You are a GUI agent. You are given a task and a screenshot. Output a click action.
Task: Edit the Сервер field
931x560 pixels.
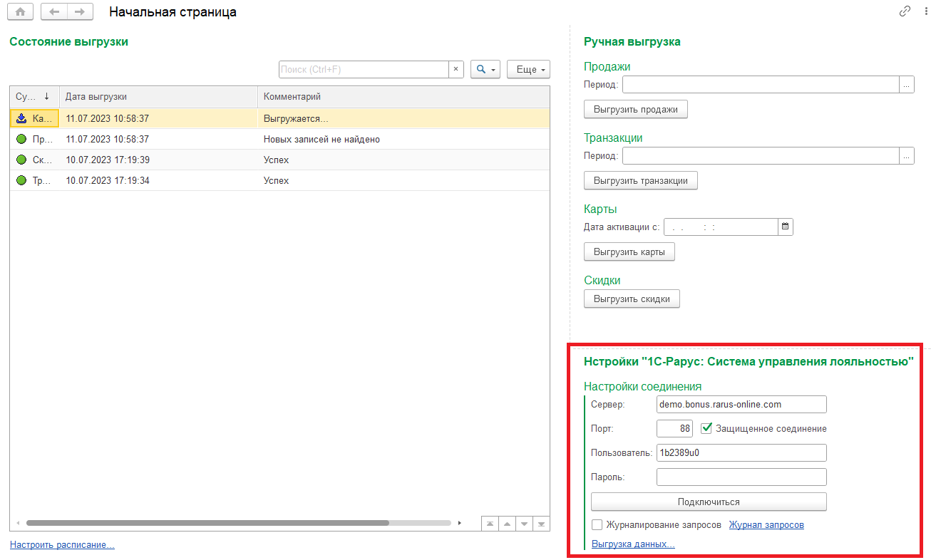(741, 405)
